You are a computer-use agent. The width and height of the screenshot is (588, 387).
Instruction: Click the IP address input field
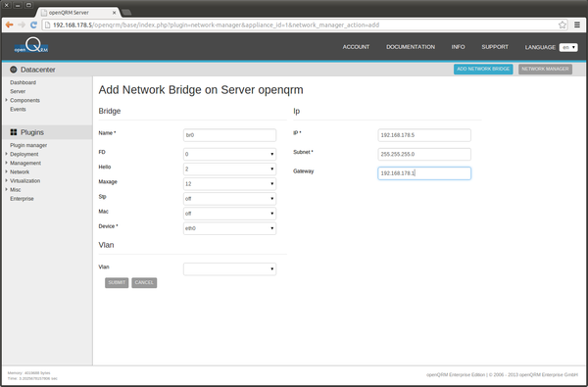(x=424, y=135)
